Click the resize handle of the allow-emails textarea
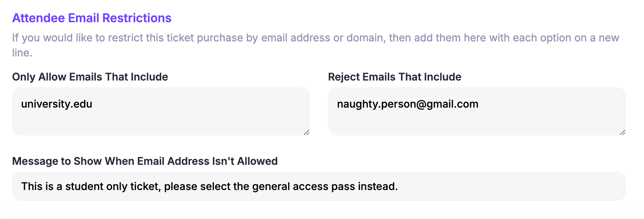The image size is (644, 219). click(x=307, y=132)
